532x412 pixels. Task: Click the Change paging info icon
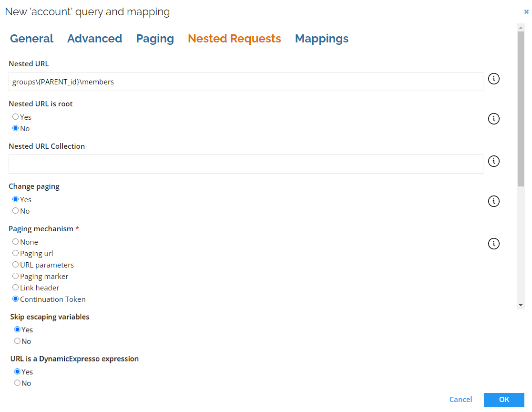coord(494,201)
